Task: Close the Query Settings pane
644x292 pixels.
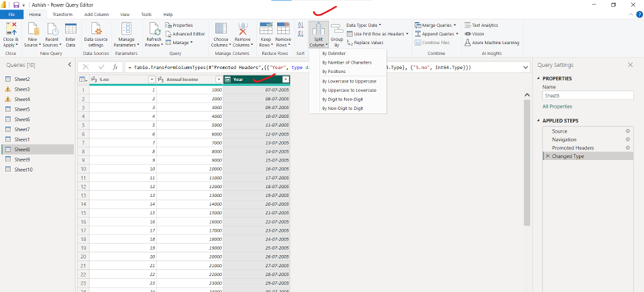Action: tap(630, 65)
